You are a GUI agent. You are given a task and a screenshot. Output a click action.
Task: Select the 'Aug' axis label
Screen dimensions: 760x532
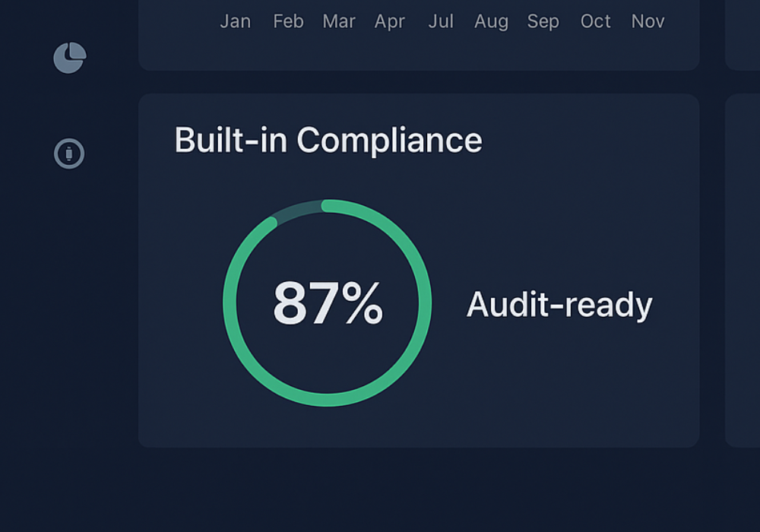pos(492,22)
